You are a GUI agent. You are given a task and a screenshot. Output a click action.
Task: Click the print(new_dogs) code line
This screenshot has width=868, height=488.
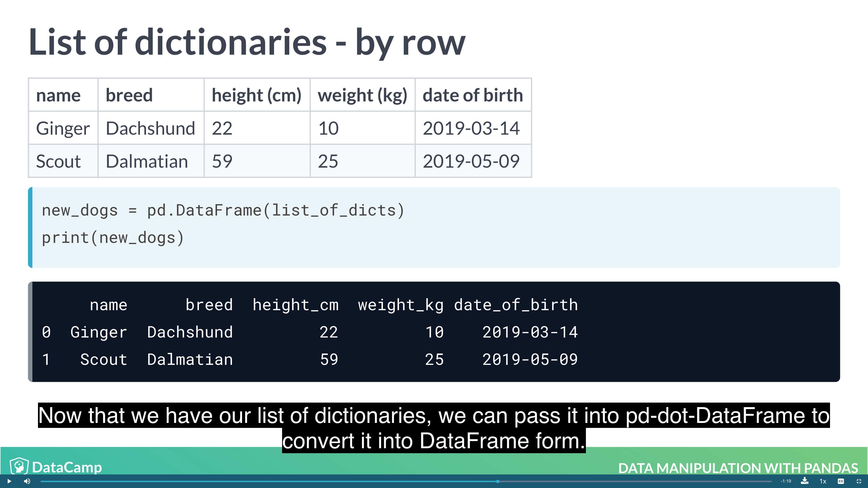(x=113, y=238)
